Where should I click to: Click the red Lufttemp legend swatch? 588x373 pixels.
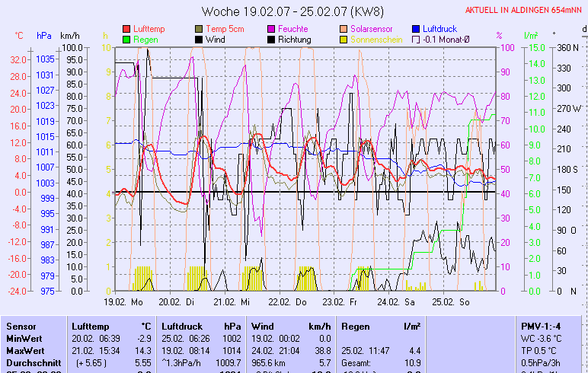click(126, 29)
